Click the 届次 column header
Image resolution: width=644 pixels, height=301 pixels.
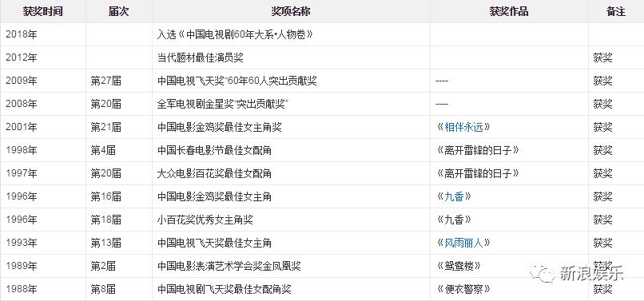[119, 11]
